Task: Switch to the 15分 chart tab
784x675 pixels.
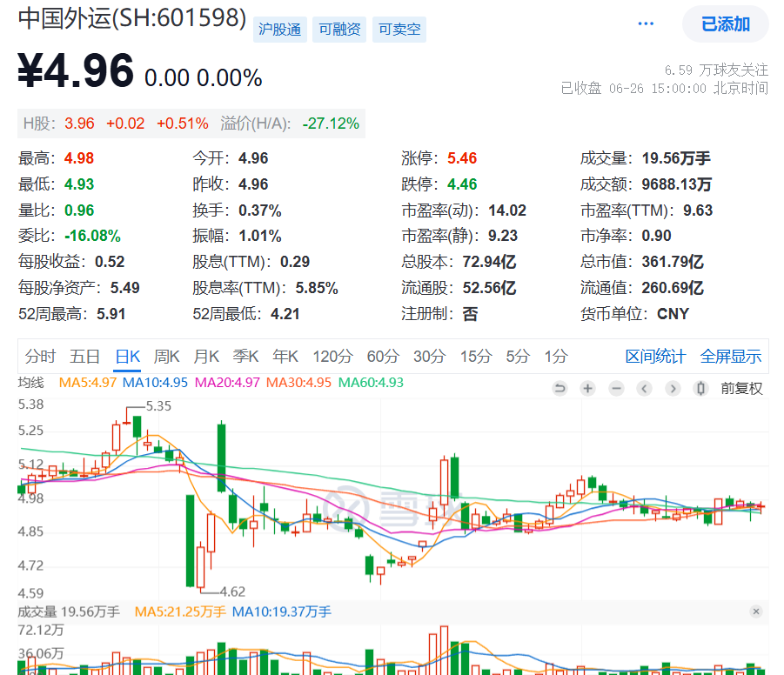Action: tap(476, 357)
